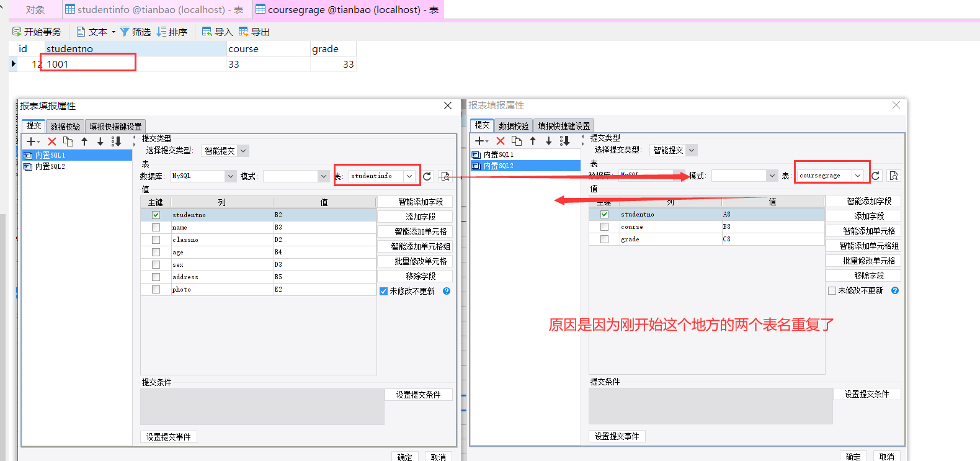Toggle primary key checkbox for photo row
This screenshot has height=461, width=980.
(156, 289)
